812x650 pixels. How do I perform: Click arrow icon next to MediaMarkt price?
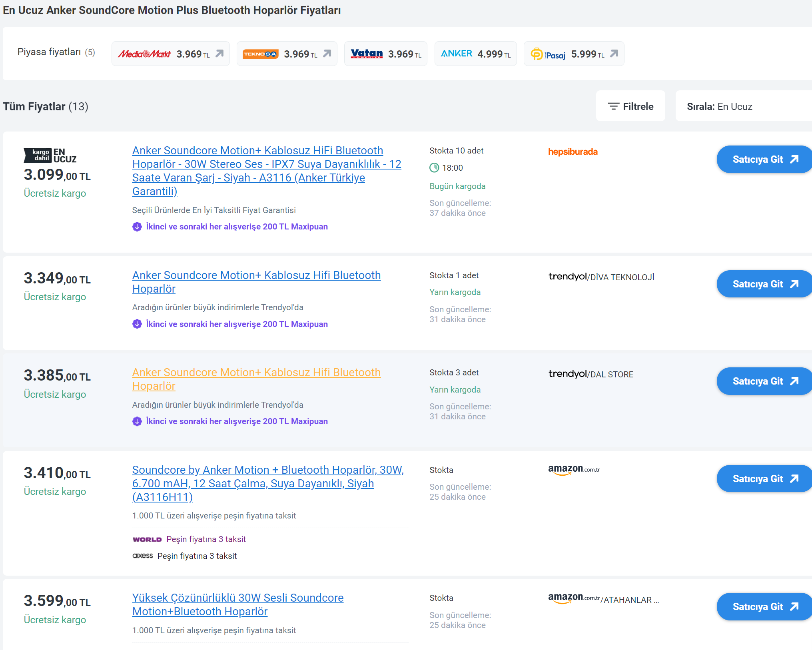click(219, 53)
